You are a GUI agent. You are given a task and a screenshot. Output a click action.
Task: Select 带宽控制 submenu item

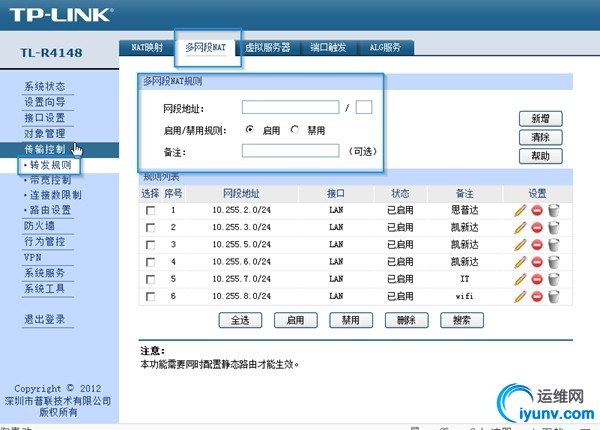tap(51, 180)
